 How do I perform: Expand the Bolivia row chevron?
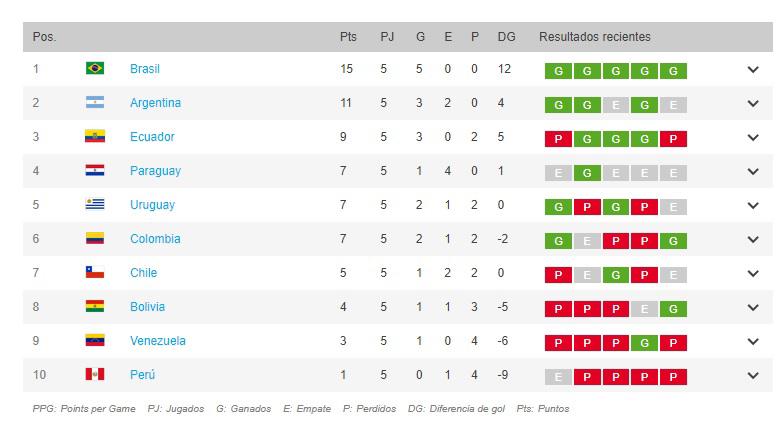click(753, 308)
